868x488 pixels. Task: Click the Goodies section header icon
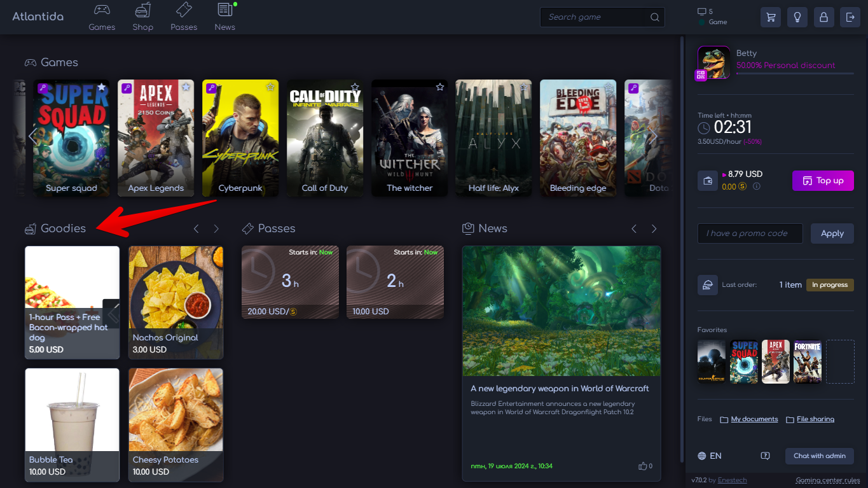point(31,228)
